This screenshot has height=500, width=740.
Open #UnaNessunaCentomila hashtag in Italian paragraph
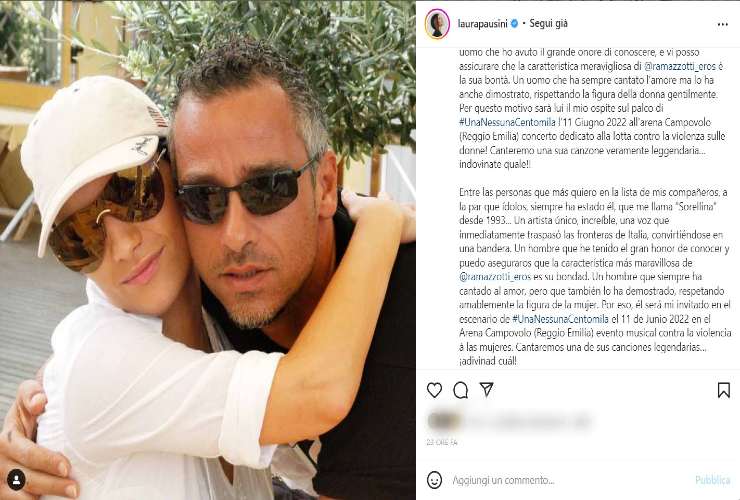507,122
